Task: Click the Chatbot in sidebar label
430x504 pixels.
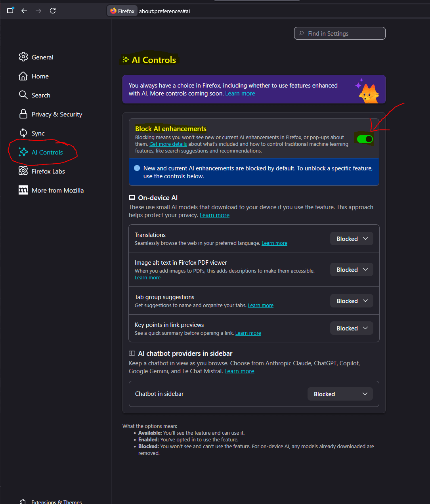Action: click(x=159, y=394)
